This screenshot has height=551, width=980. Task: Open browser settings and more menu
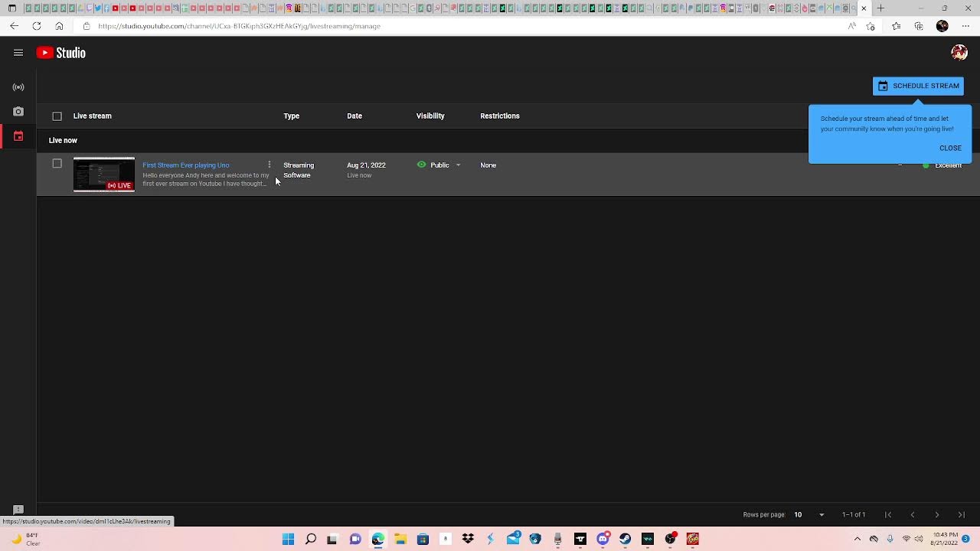[965, 26]
